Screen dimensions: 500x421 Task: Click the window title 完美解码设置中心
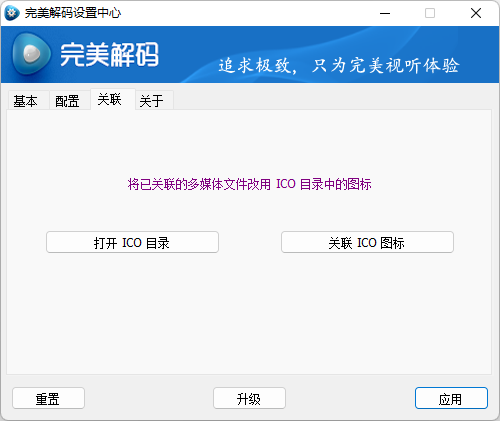pos(73,13)
